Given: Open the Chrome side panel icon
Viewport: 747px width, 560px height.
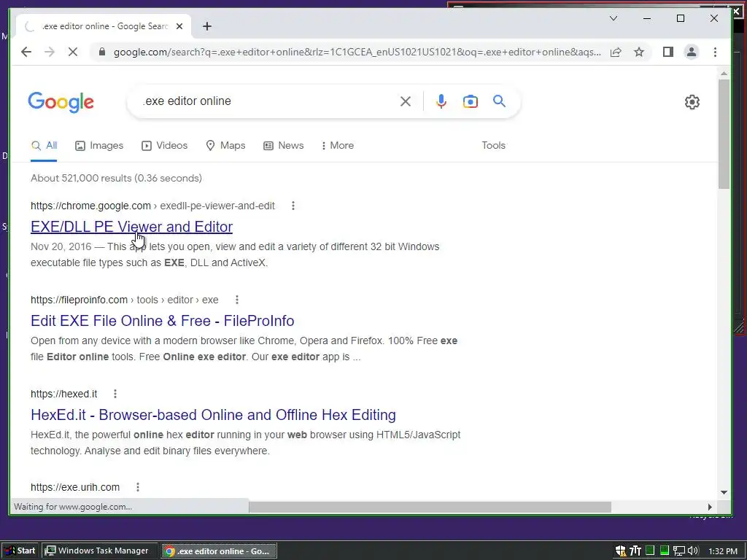Looking at the screenshot, I should tap(668, 52).
